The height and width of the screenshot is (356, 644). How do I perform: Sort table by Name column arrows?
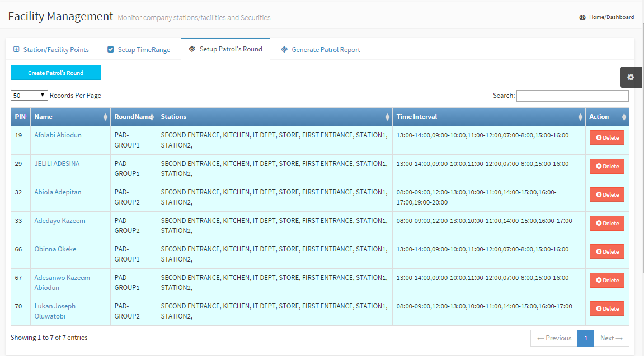(x=105, y=117)
